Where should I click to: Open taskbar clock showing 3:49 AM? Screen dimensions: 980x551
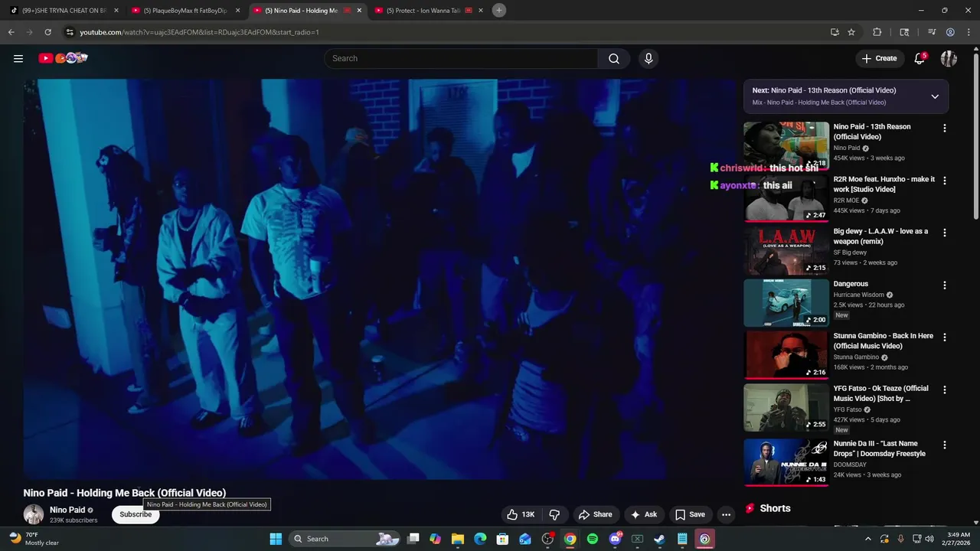tap(959, 539)
